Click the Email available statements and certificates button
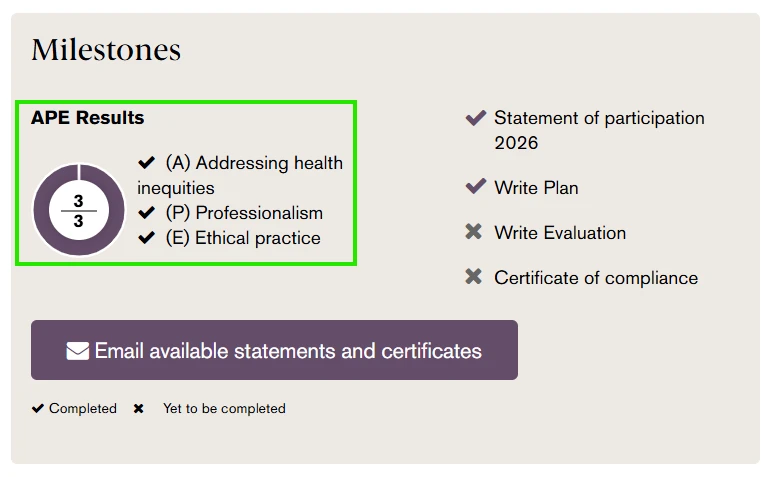Screen dimensions: 782x477 (x=274, y=350)
